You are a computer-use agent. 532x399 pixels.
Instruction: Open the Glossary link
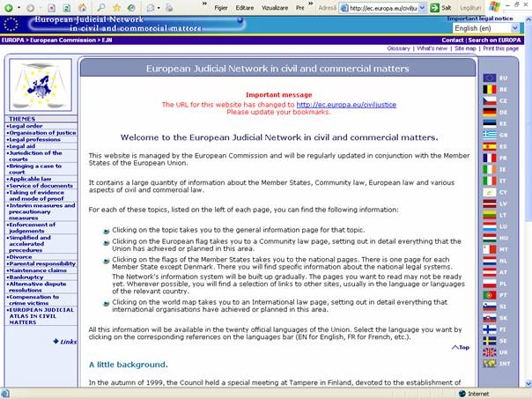pyautogui.click(x=398, y=48)
